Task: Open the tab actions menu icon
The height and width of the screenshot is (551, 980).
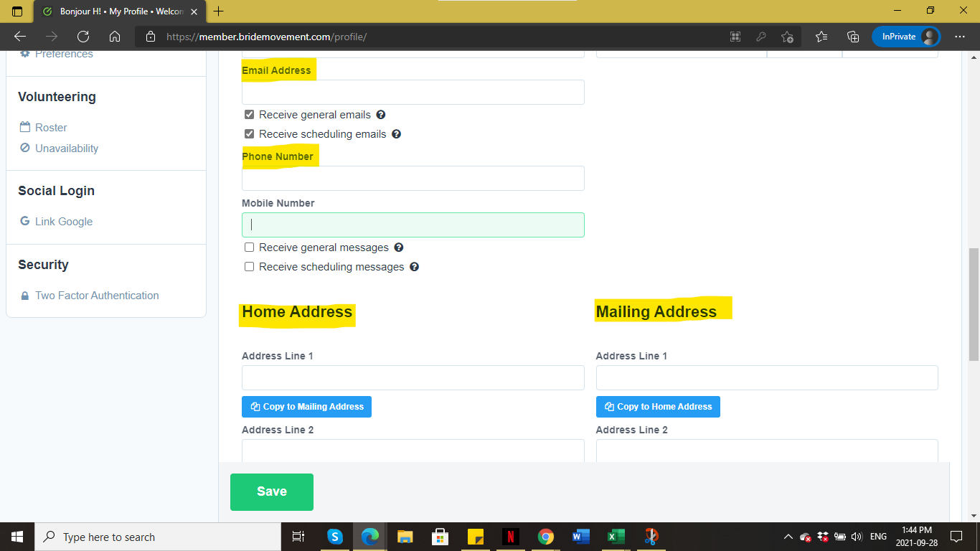Action: pos(17,11)
